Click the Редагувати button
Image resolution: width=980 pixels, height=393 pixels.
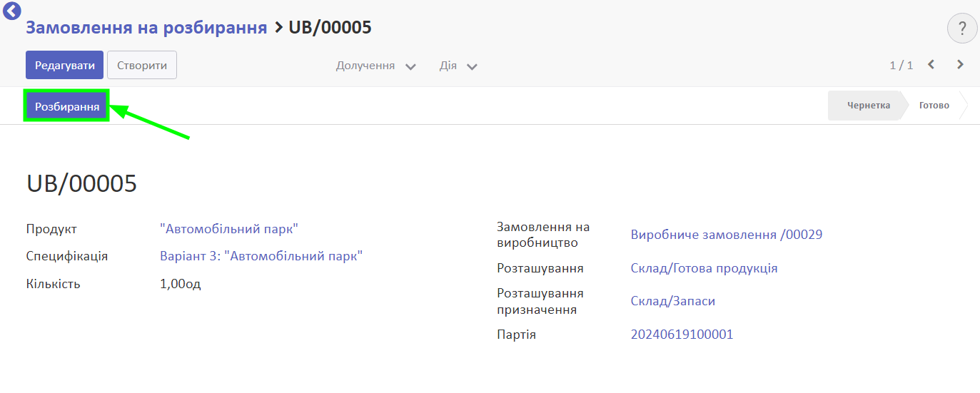[65, 65]
